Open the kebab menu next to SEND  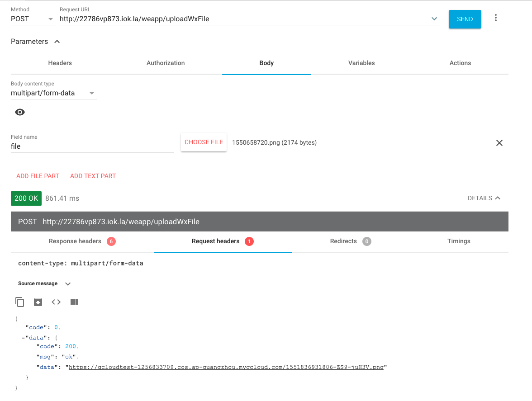click(x=496, y=17)
